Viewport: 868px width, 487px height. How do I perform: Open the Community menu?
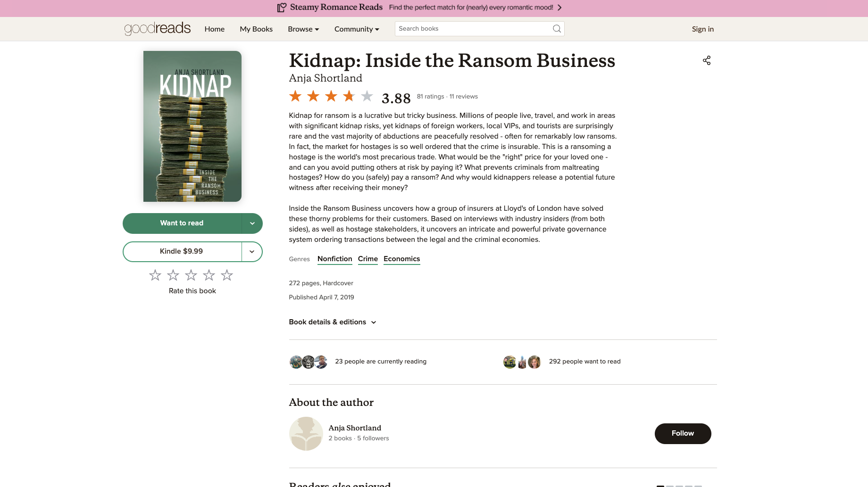pyautogui.click(x=357, y=29)
